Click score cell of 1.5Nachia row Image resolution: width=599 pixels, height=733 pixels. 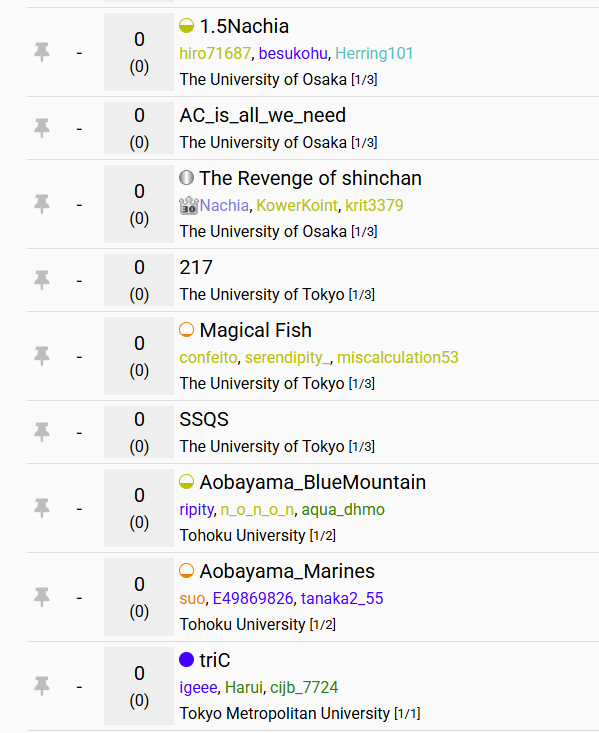139,52
